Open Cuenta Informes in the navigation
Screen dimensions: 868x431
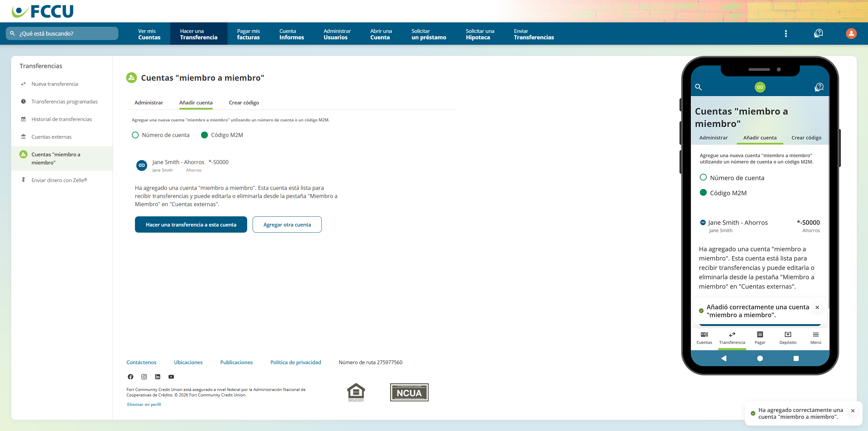click(x=292, y=34)
